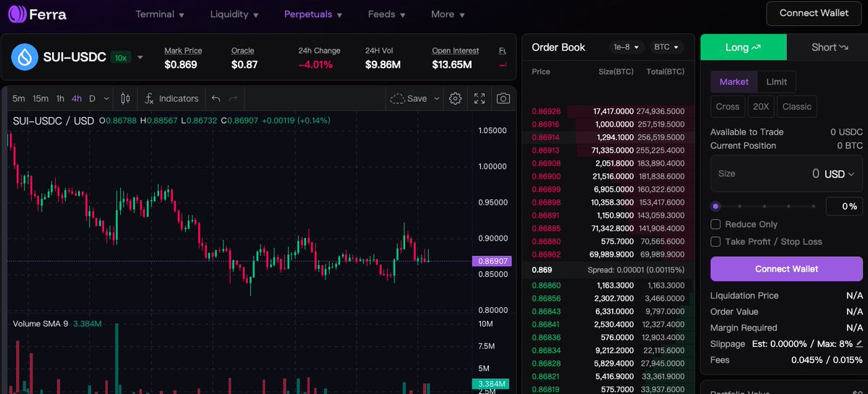Screen dimensions: 868x394
Task: Expand the SUI-USDC market selector
Action: coord(140,58)
